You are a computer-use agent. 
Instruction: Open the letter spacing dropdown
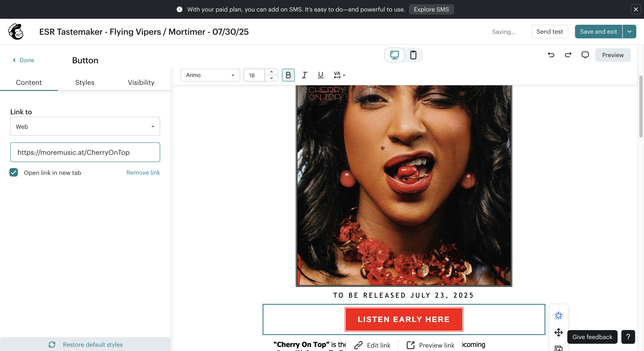(339, 75)
